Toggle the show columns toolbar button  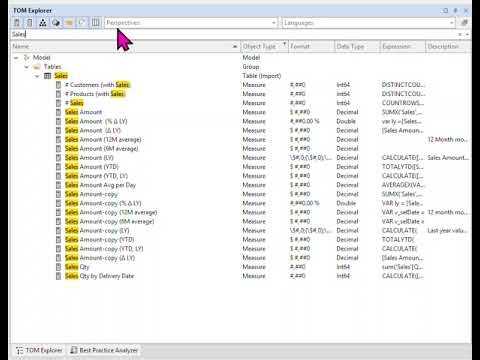pyautogui.click(x=30, y=23)
